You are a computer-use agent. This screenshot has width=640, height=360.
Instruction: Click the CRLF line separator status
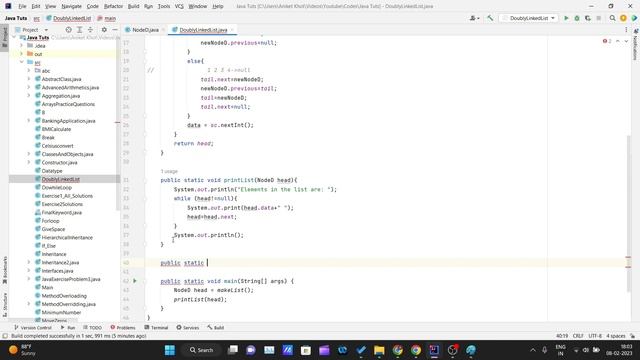coord(578,336)
